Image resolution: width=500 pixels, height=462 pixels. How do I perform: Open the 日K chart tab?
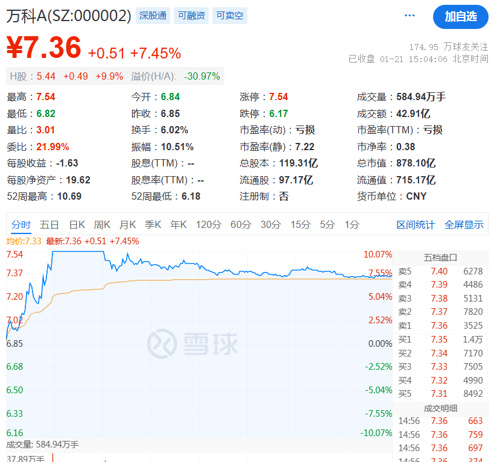[x=77, y=225]
